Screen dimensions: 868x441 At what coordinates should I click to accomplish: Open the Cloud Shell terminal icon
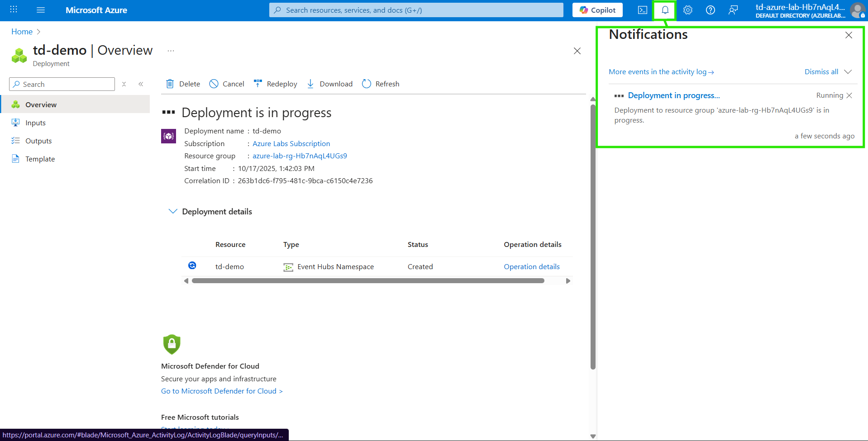click(x=642, y=10)
